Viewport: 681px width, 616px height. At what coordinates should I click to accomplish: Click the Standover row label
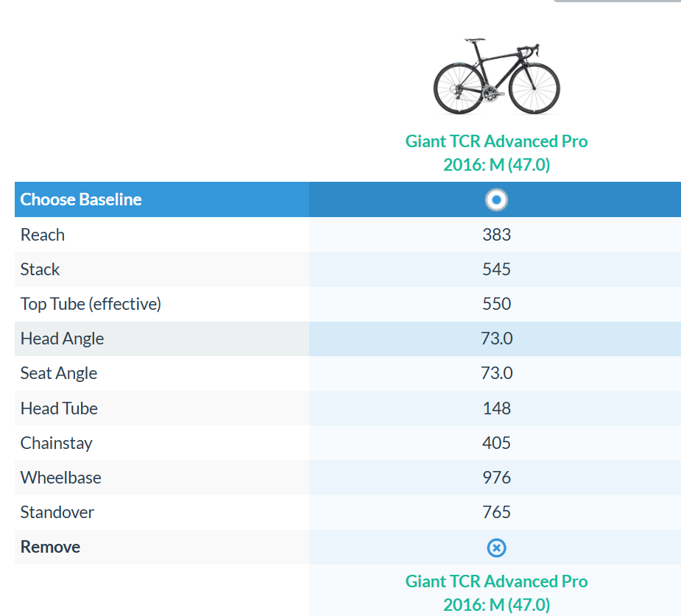(x=57, y=512)
